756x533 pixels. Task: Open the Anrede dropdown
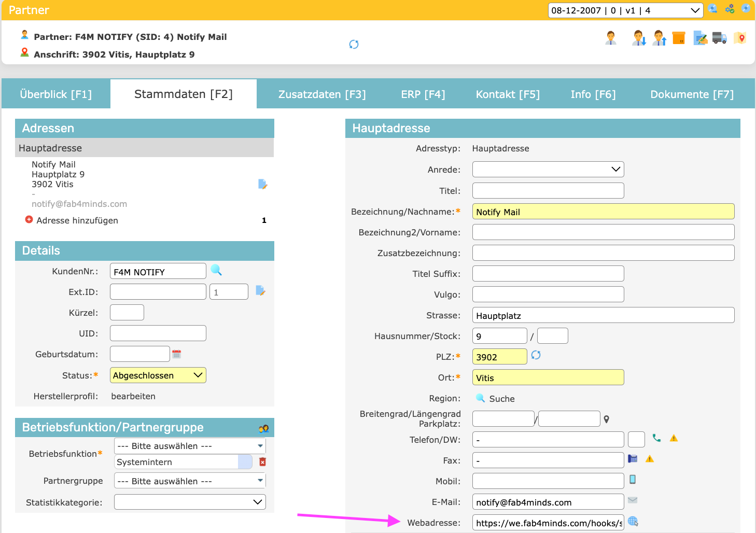point(548,170)
